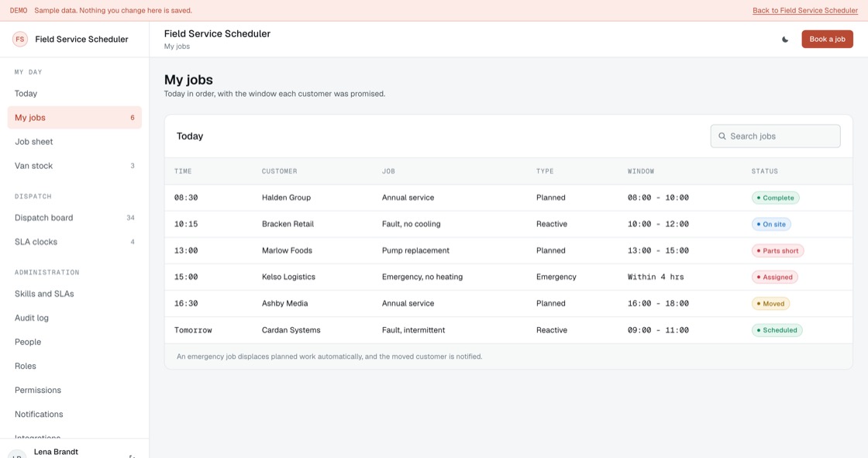868x458 pixels.
Task: Navigate to People
Action: click(74, 342)
